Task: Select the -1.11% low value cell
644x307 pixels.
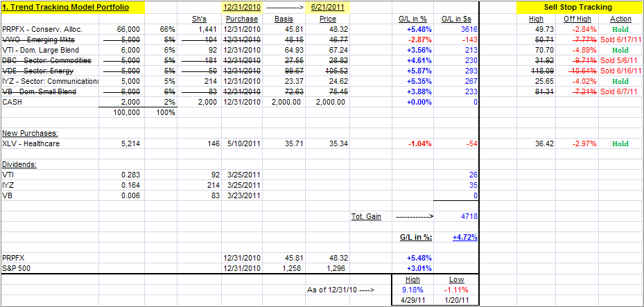Action: point(456,290)
